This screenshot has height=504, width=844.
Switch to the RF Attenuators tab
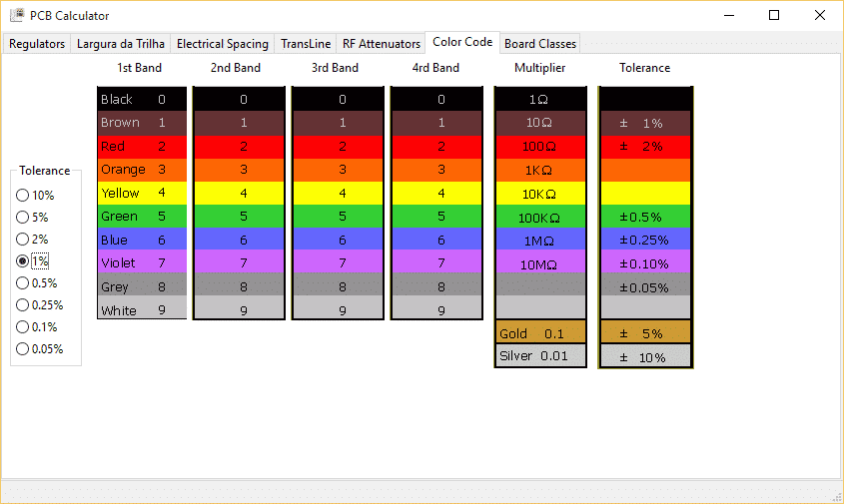382,44
